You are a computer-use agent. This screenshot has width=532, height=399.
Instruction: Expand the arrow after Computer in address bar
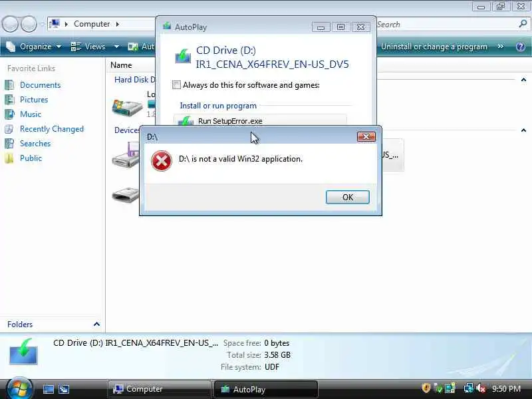[x=118, y=24]
